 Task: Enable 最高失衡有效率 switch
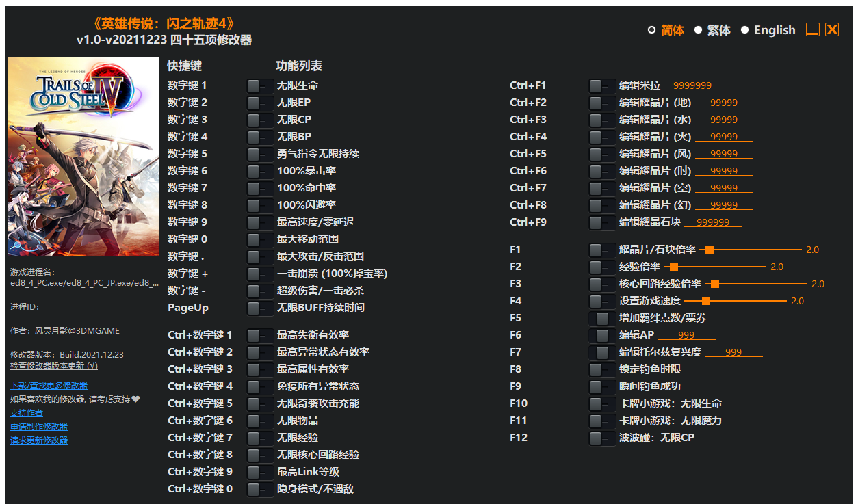(x=260, y=335)
